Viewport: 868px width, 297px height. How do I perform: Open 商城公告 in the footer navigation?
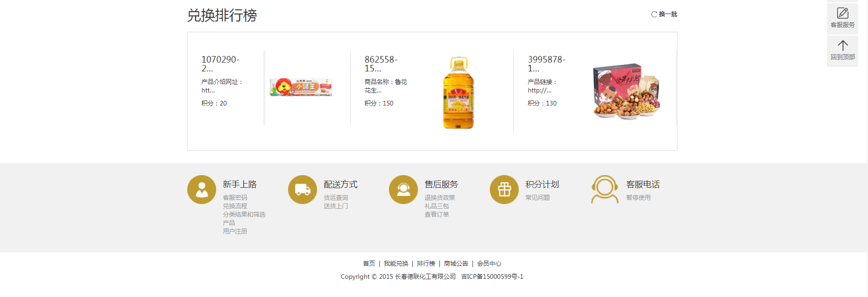tap(456, 263)
